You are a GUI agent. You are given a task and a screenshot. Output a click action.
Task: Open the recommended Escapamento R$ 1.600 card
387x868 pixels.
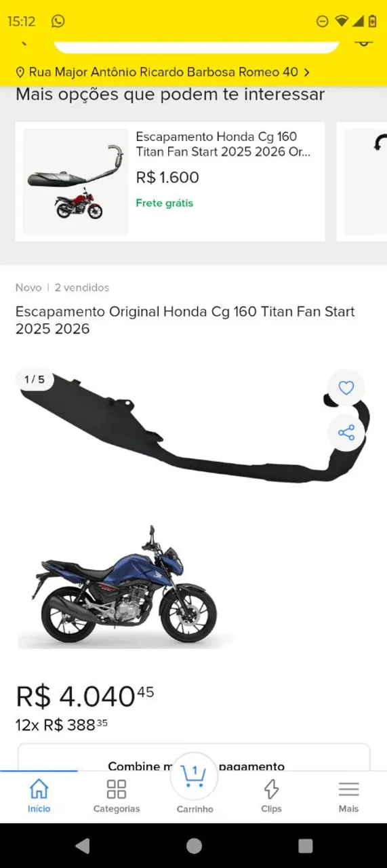[x=170, y=182]
